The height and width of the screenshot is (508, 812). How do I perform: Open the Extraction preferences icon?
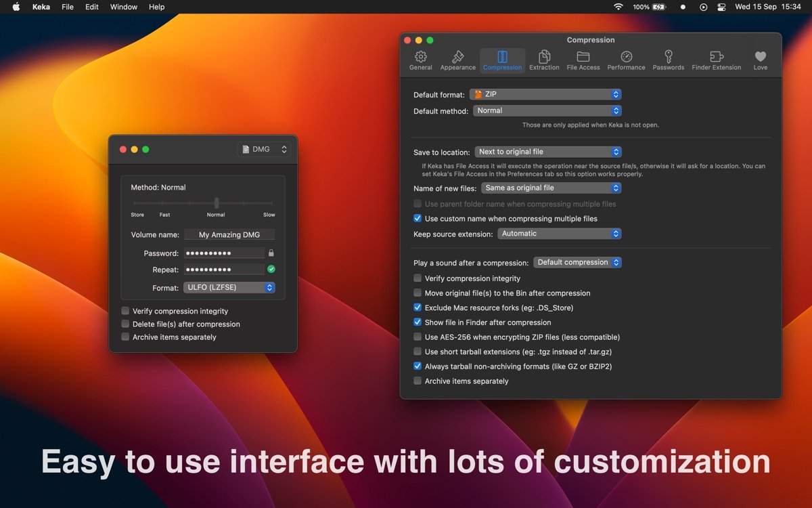(x=544, y=58)
